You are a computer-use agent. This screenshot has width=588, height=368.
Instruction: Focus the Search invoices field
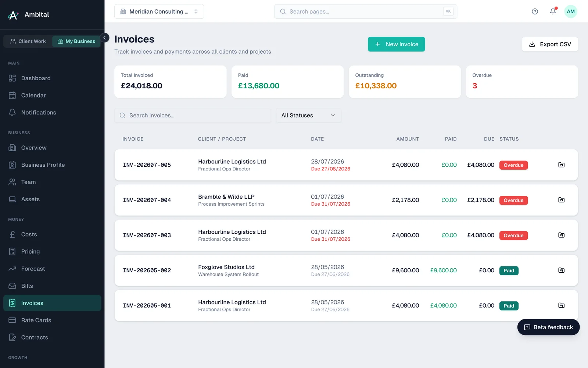[193, 116]
